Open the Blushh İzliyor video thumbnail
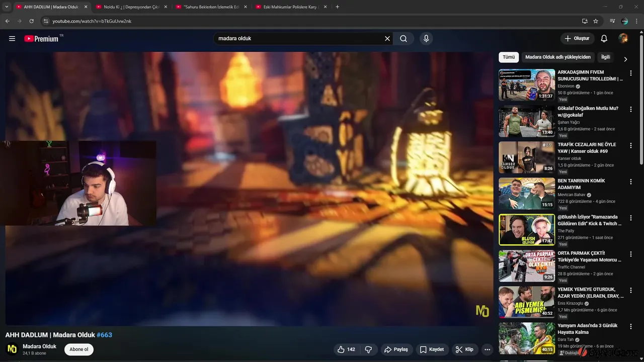The image size is (644, 362). pos(527,230)
